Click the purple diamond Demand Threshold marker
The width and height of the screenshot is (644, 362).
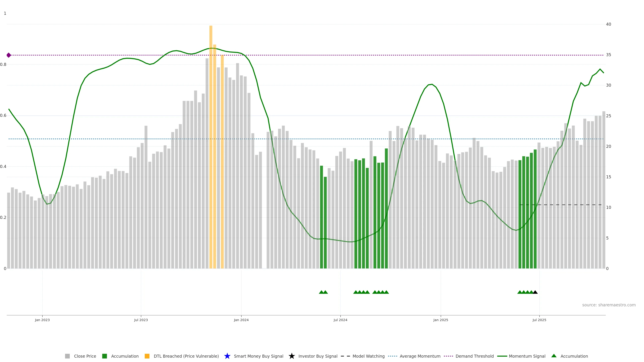pyautogui.click(x=9, y=55)
